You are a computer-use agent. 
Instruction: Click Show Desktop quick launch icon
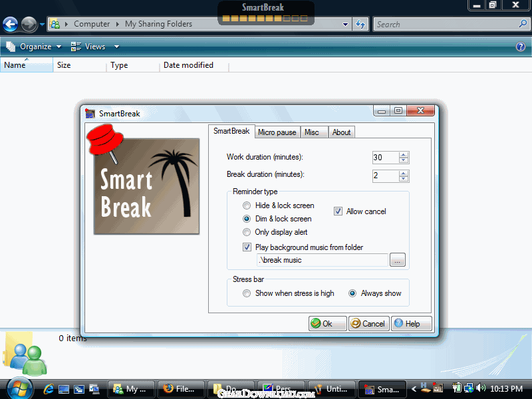click(x=64, y=389)
